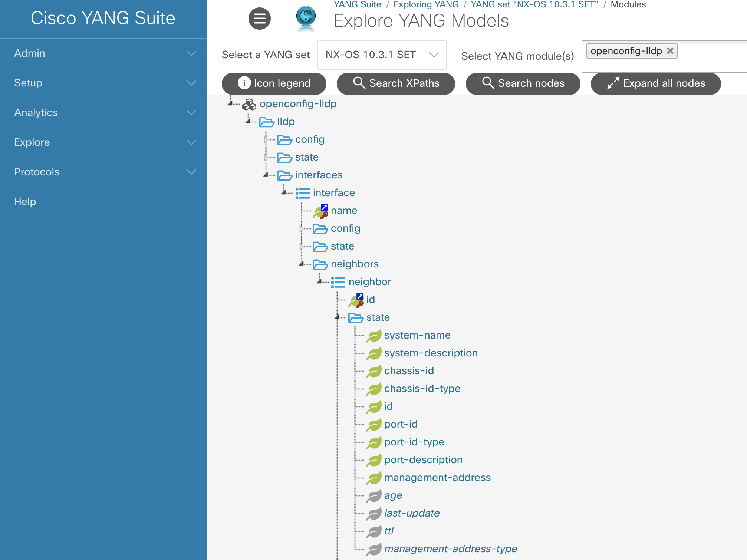The height and width of the screenshot is (560, 747).
Task: Open the Help sidebar item
Action: (x=25, y=201)
